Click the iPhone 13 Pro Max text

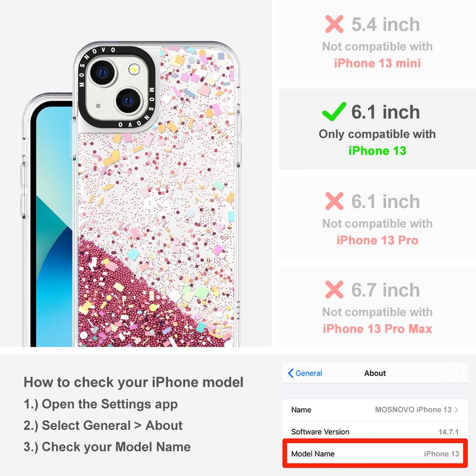point(377,329)
